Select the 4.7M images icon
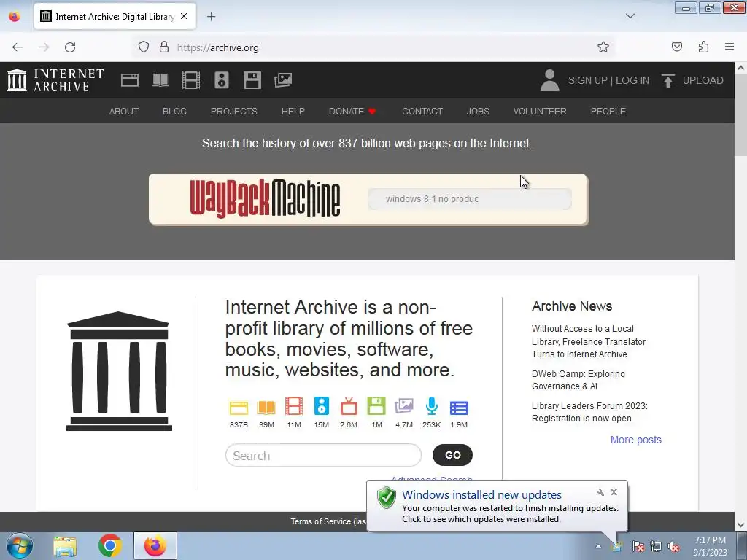The width and height of the screenshot is (747, 560). pos(404,406)
